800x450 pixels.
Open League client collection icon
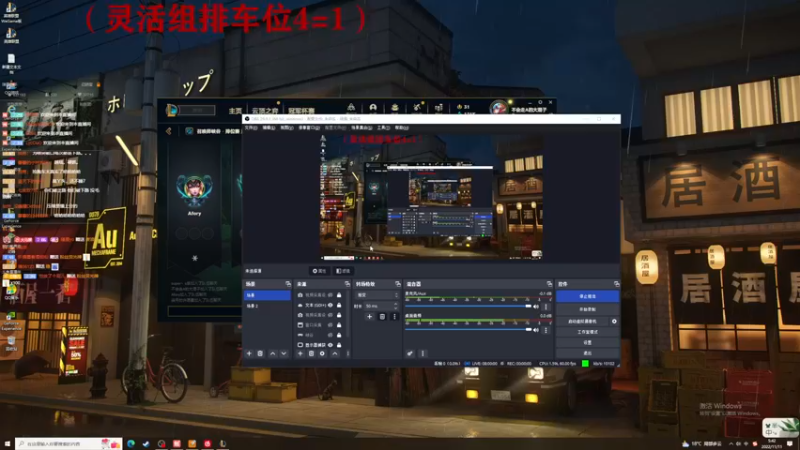[x=395, y=108]
